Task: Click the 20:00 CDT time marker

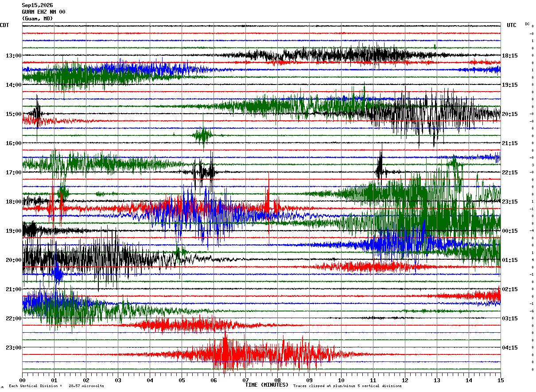Action: 14,260
